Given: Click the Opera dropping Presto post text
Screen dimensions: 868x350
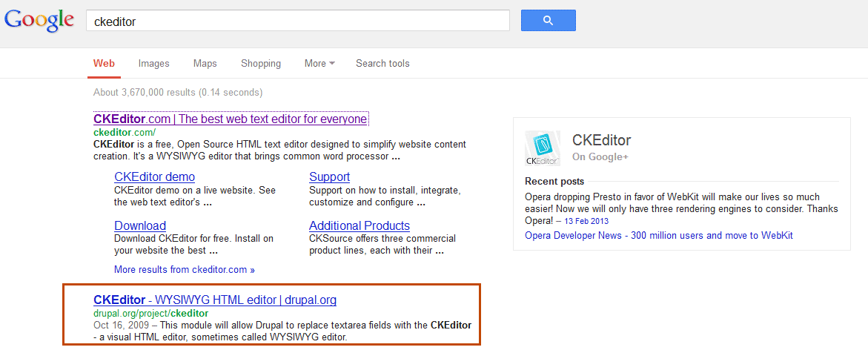Looking at the screenshot, I should pos(681,209).
